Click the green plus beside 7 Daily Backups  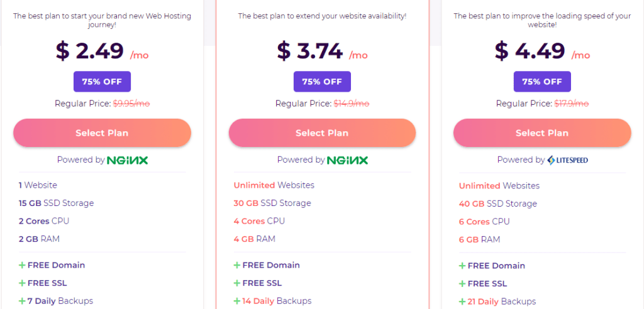pyautogui.click(x=22, y=301)
